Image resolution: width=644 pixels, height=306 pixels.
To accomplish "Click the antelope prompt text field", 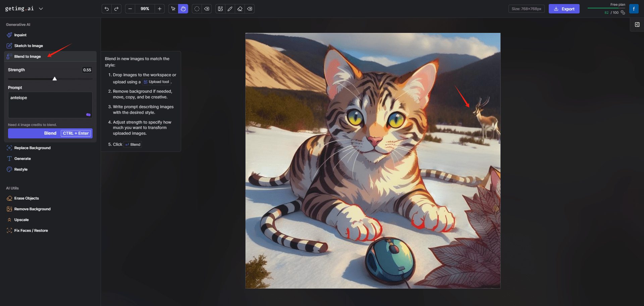I will tap(50, 105).
